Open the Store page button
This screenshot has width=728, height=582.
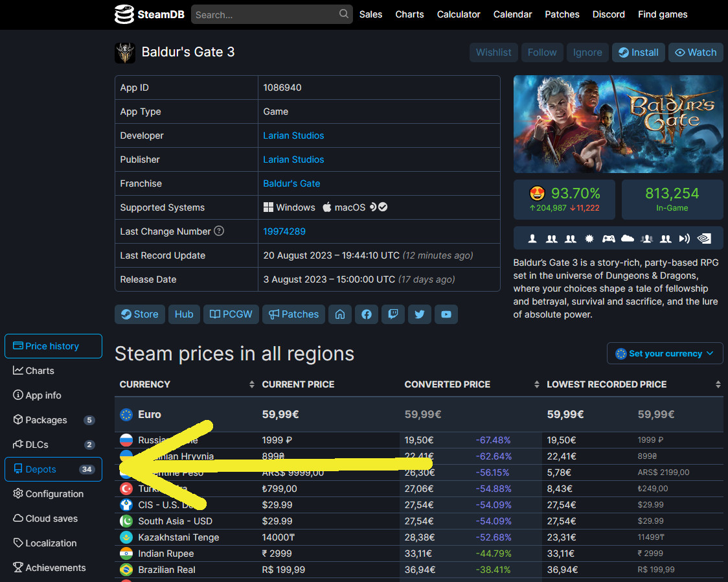140,314
